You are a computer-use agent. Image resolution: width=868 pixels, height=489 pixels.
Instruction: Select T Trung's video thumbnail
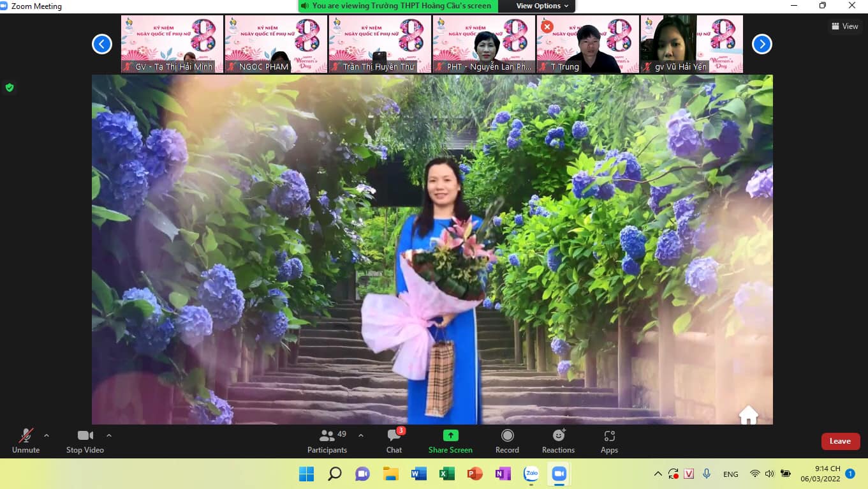587,44
